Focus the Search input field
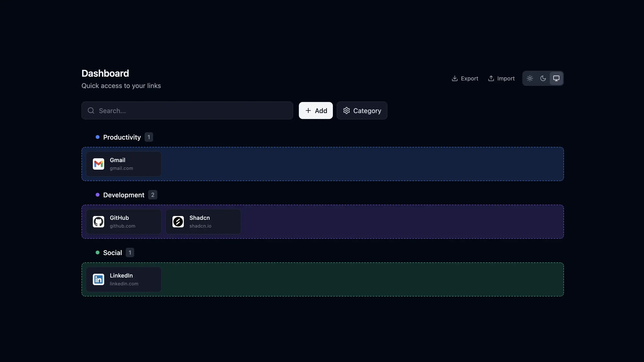The width and height of the screenshot is (644, 362). click(x=193, y=111)
